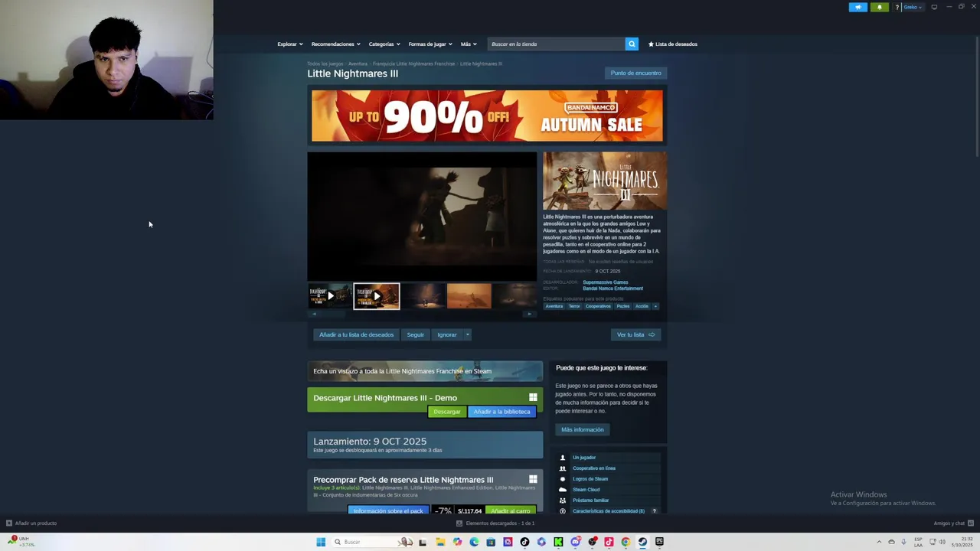The image size is (980, 551).
Task: Open Amigos y chat
Action: coord(953,523)
